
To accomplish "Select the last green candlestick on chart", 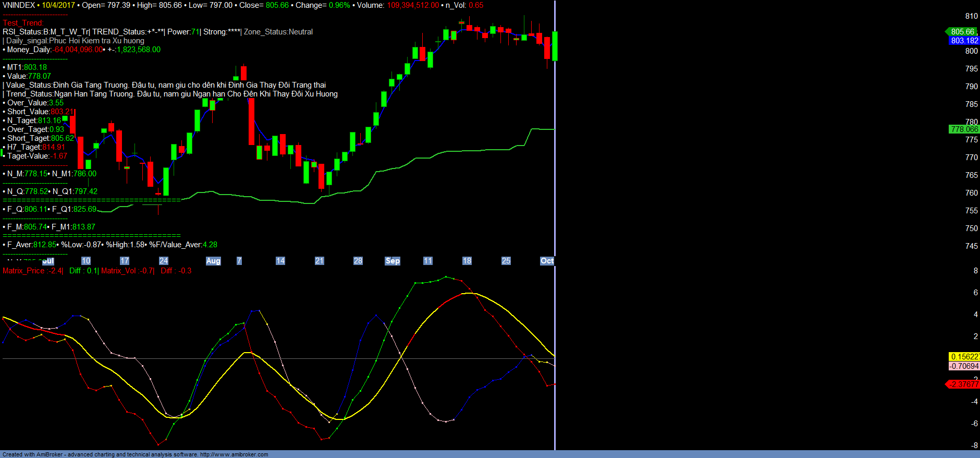I will coord(555,46).
